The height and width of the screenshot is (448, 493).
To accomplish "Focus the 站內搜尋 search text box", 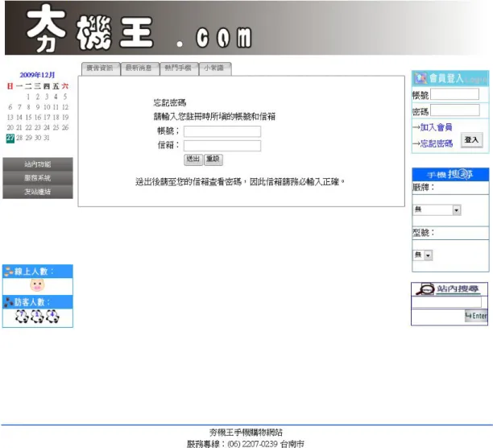I will pos(446,302).
